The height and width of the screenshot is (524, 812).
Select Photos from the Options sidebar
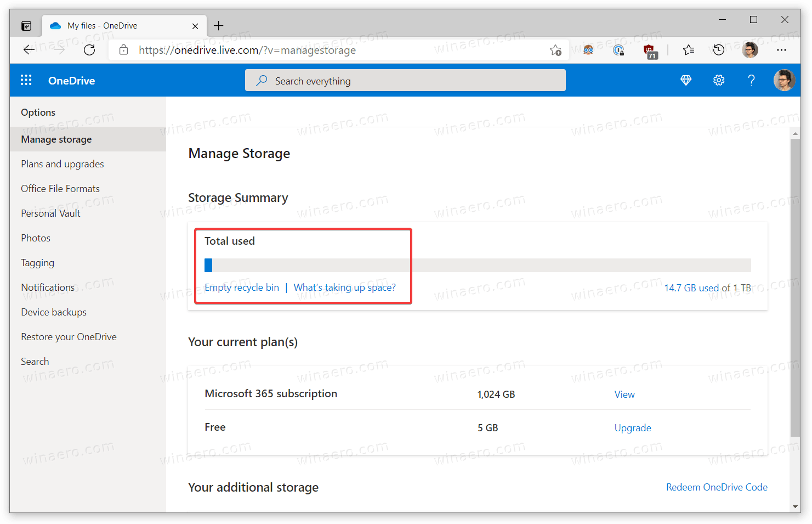[x=35, y=238]
